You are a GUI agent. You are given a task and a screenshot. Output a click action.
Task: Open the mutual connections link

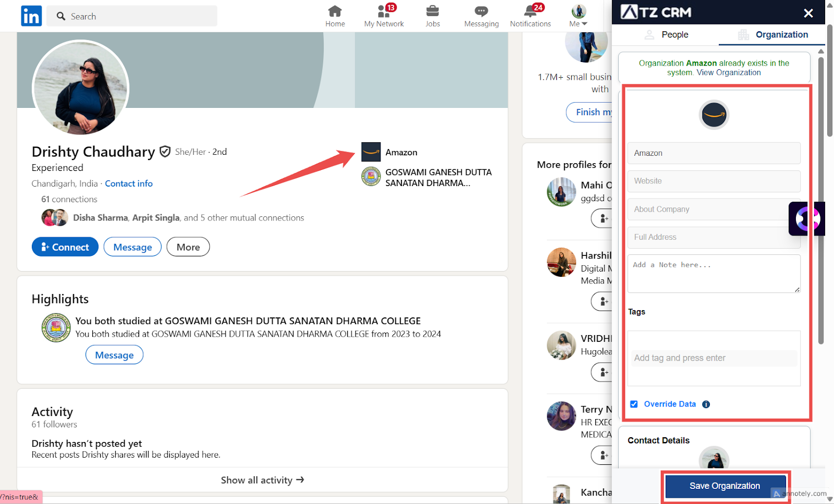coord(188,218)
